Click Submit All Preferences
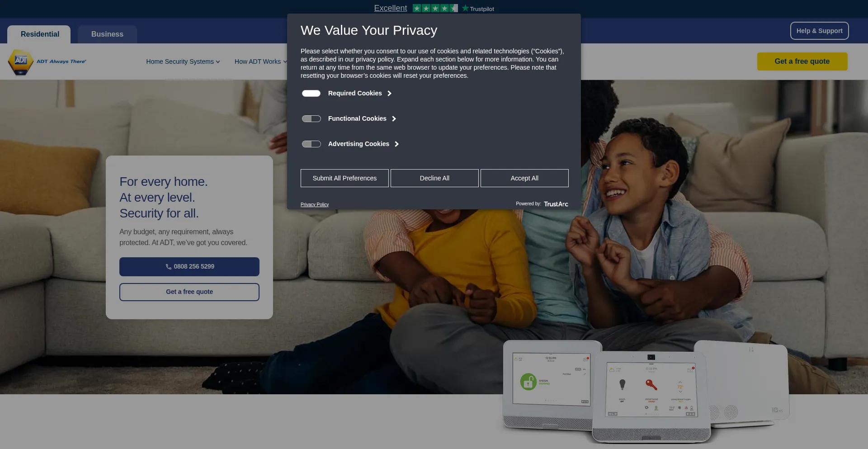Image resolution: width=868 pixels, height=449 pixels. (344, 178)
